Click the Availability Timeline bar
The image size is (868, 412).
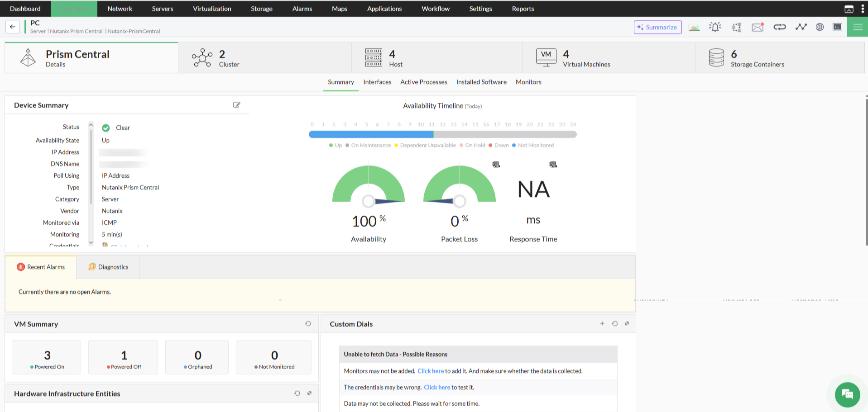click(x=442, y=134)
